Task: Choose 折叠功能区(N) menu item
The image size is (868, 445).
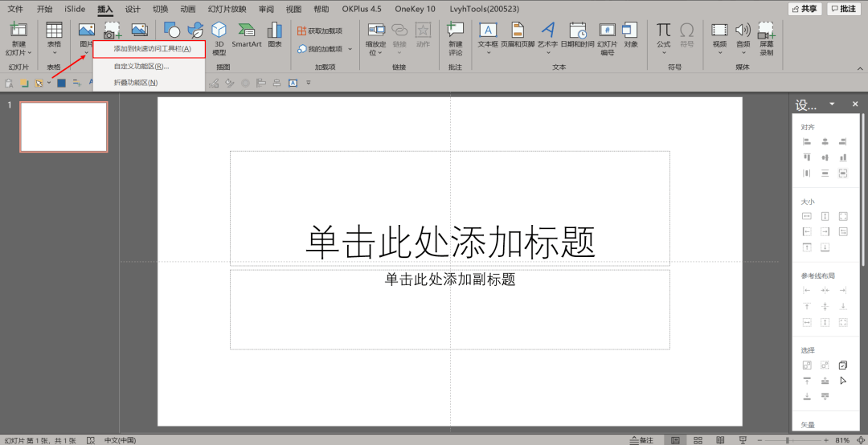Action: (x=136, y=83)
